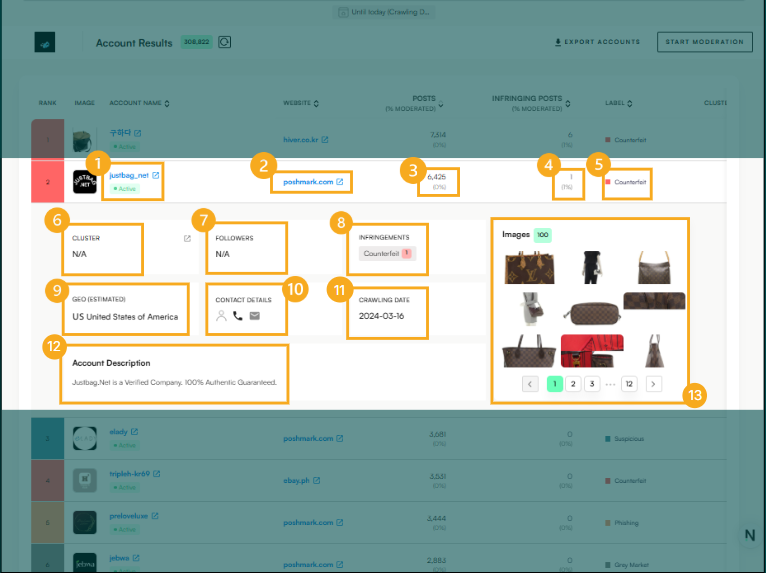The height and width of the screenshot is (573, 766).
Task: Go to previous images page arrow
Action: pyautogui.click(x=530, y=384)
